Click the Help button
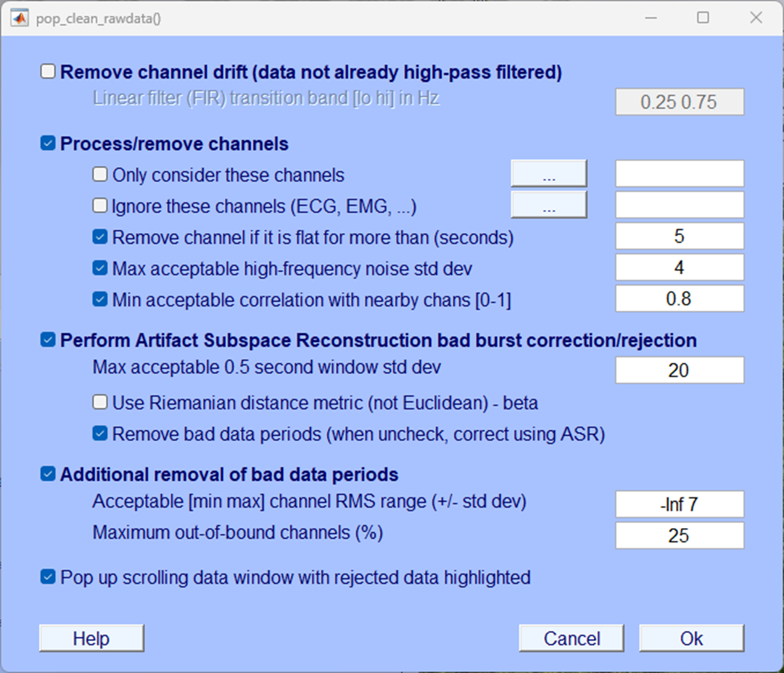The width and height of the screenshot is (784, 673). coord(91,638)
